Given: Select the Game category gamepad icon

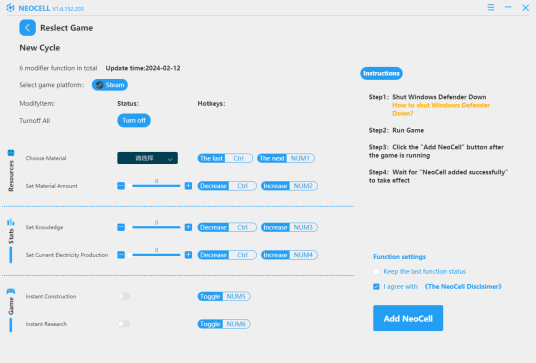Looking at the screenshot, I should [x=11, y=291].
